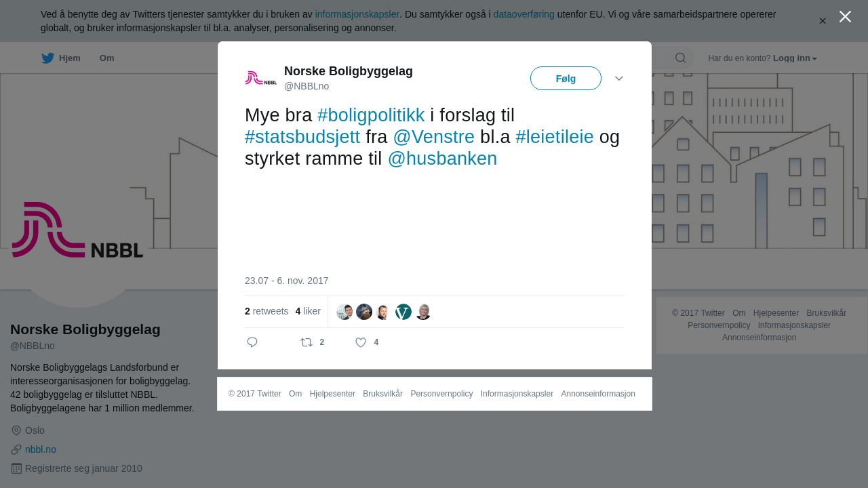This screenshot has width=868, height=488.
Task: Open Hjelpesenter link in modal footer
Action: coord(332,394)
